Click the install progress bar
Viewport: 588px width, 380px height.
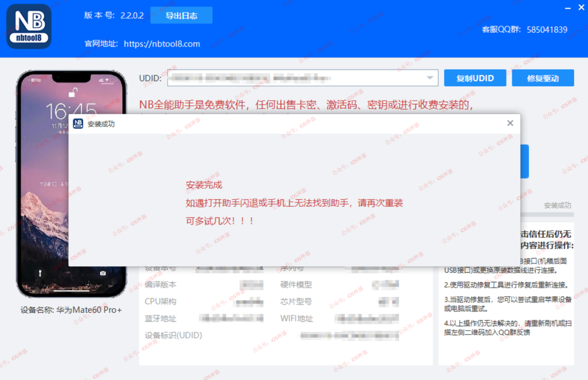click(x=547, y=215)
